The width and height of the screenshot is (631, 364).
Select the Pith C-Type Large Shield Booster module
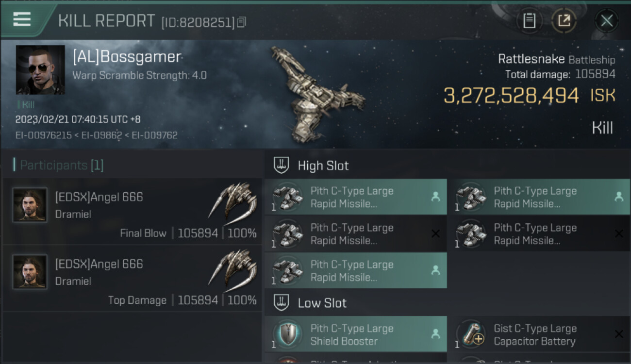pos(356,334)
